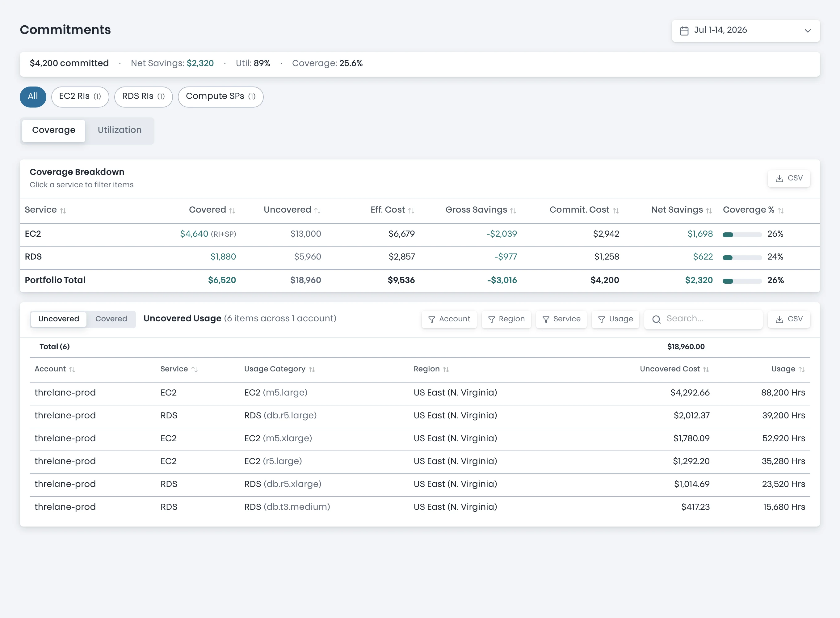
Task: Click sort icon next to Coverage %
Action: [x=781, y=211]
